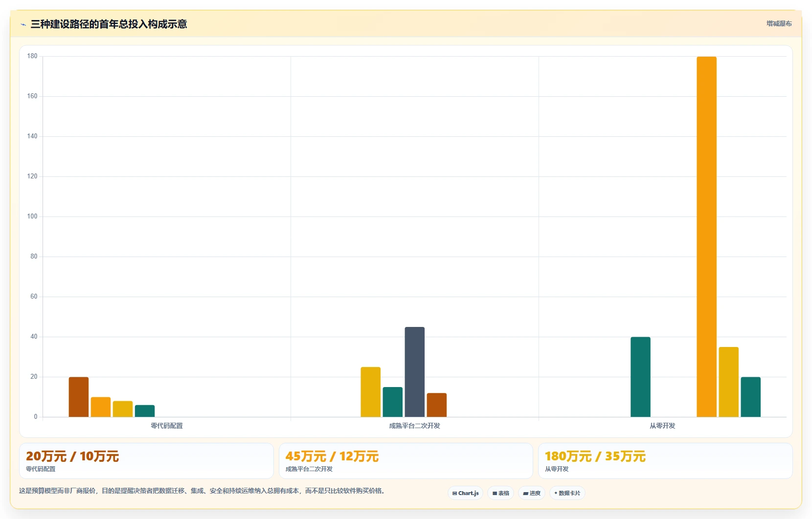Viewport: 812px width, 519px height.
Task: Click the 120 y-axis tick label
Action: click(32, 176)
